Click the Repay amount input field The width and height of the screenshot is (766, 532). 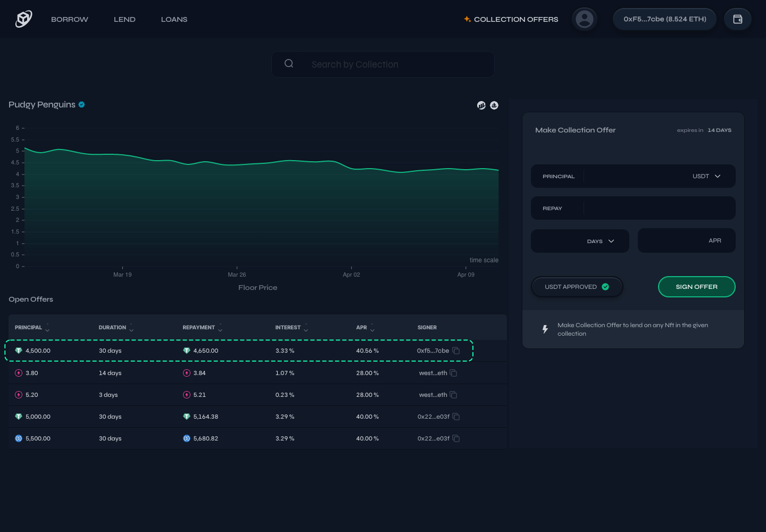click(x=659, y=208)
